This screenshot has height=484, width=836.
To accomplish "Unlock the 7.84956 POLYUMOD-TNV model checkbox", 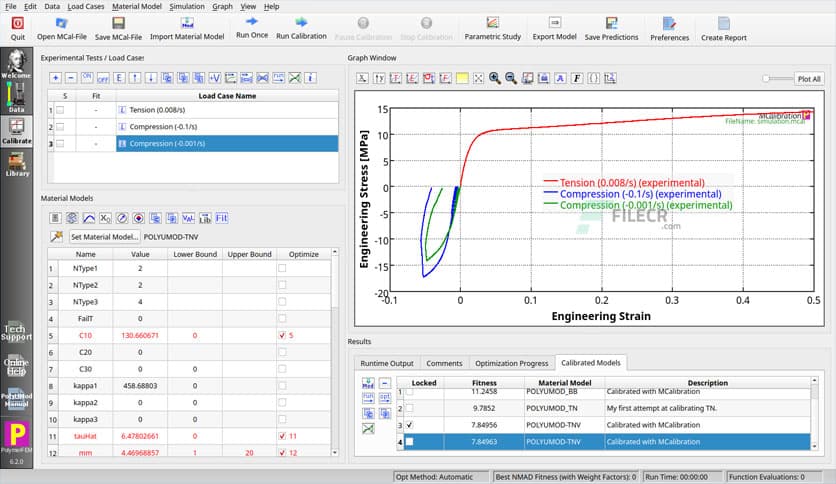I will [x=409, y=425].
